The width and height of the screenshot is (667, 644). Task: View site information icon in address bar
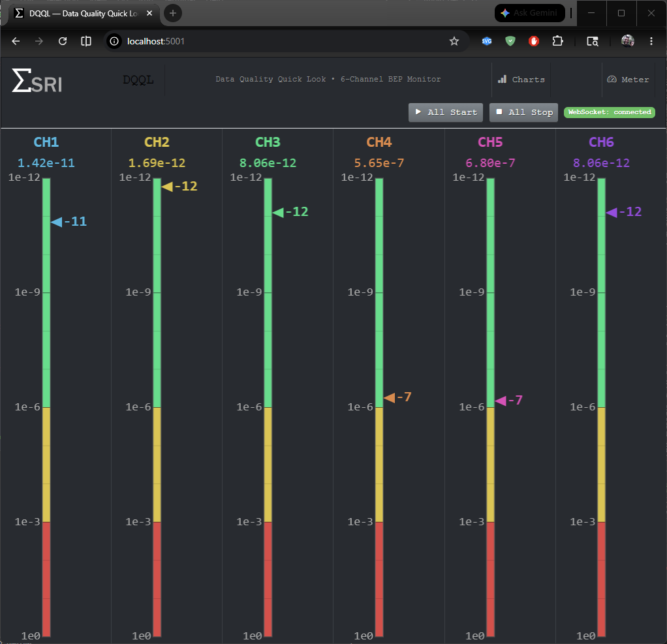pyautogui.click(x=114, y=41)
